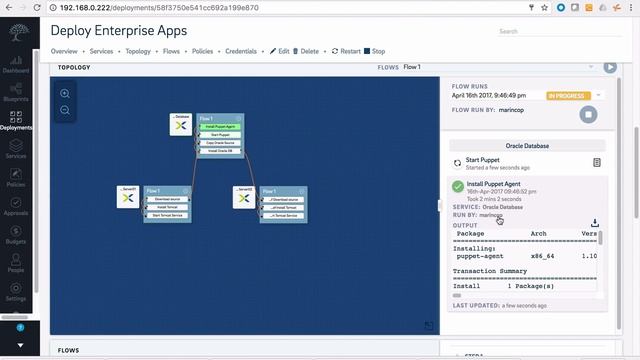Click the Database node icon in topology
Viewport: 640px width, 360px height.
(x=181, y=124)
